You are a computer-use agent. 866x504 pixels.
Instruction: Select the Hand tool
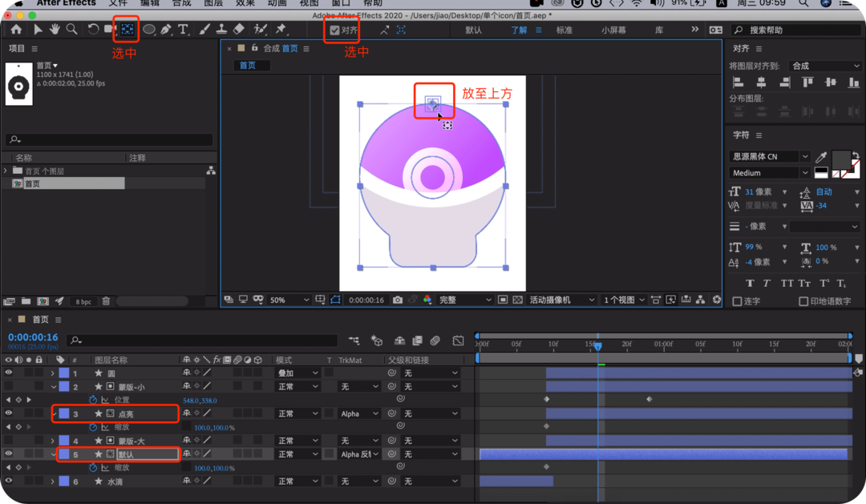[x=55, y=30]
